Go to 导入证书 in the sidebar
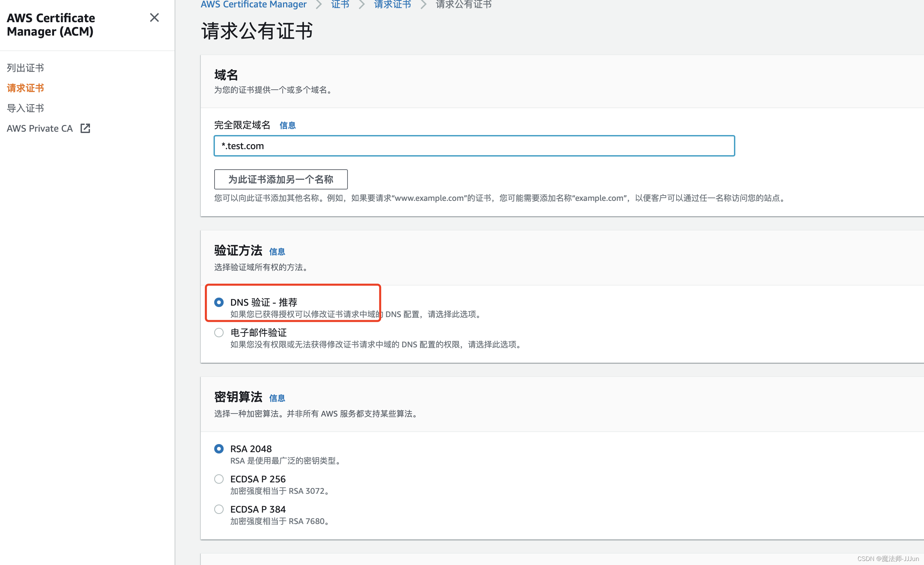Image resolution: width=924 pixels, height=565 pixels. [x=26, y=108]
